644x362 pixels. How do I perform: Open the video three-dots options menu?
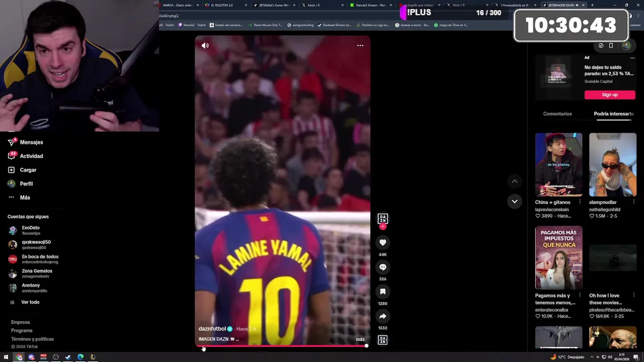click(x=360, y=45)
